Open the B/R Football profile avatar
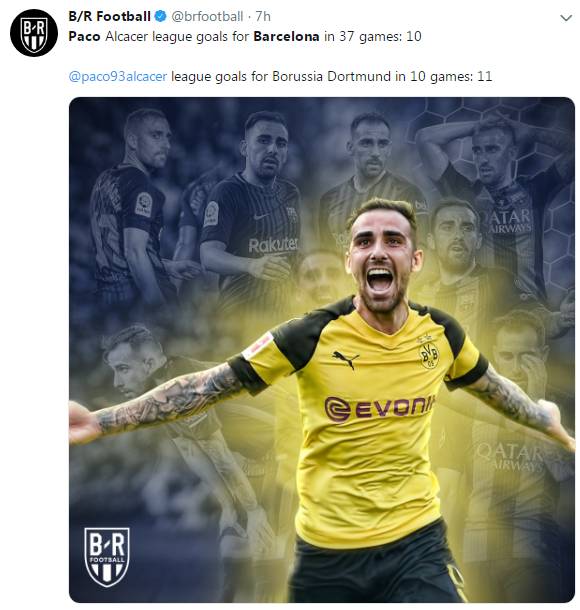Viewport: 580px width, 610px height. 34,33
